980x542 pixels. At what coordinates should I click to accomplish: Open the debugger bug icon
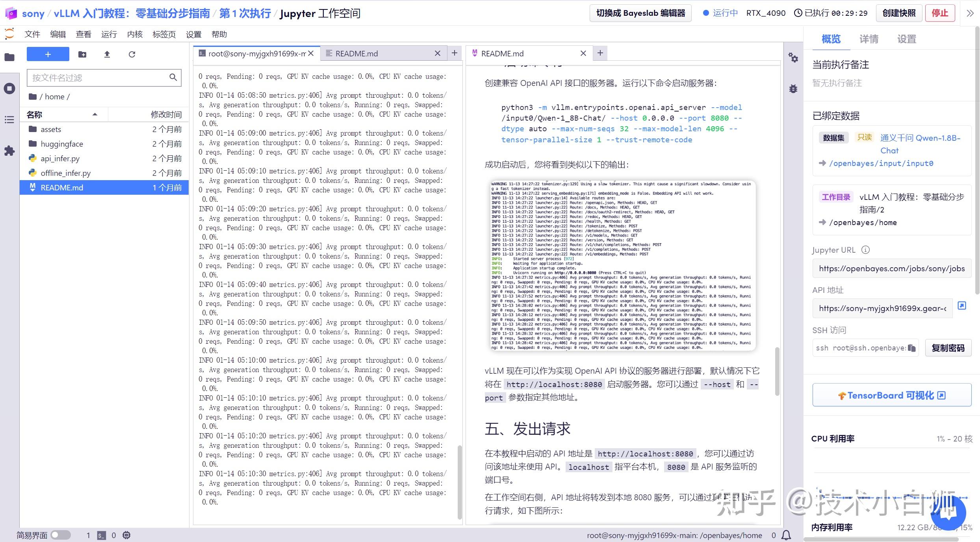pos(793,89)
